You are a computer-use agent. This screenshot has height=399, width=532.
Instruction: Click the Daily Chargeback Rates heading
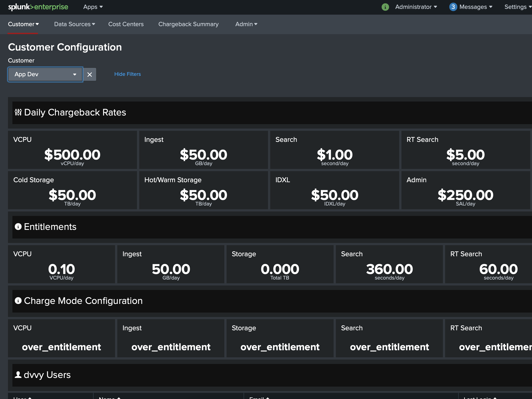[x=75, y=113]
